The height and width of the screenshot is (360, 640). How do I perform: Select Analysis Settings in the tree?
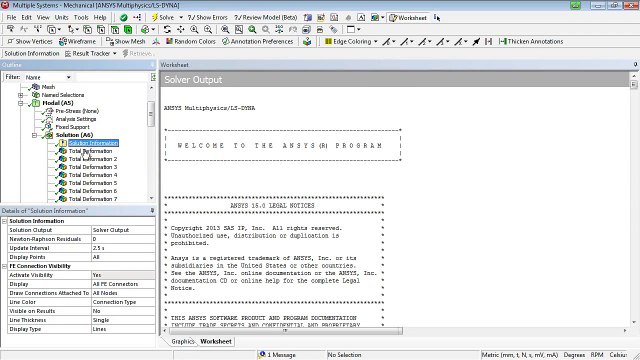(76, 119)
